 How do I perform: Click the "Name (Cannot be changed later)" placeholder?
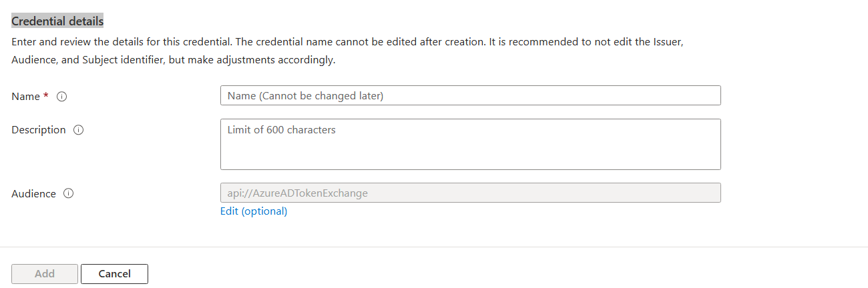tap(305, 96)
